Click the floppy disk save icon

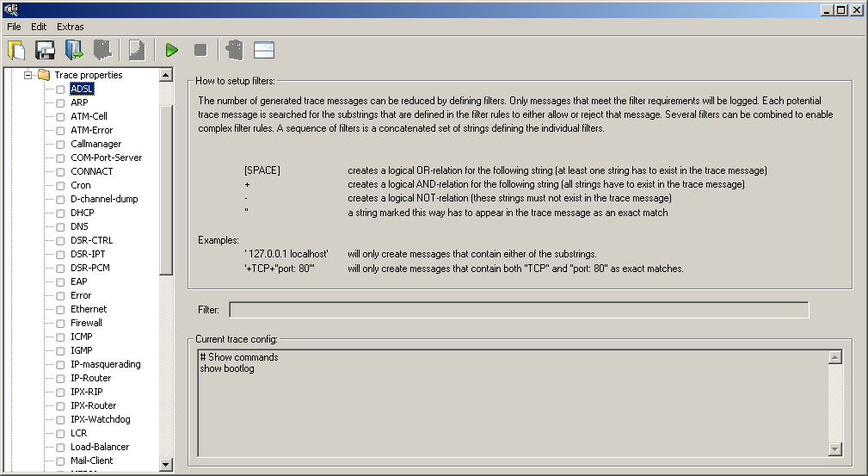pyautogui.click(x=45, y=50)
